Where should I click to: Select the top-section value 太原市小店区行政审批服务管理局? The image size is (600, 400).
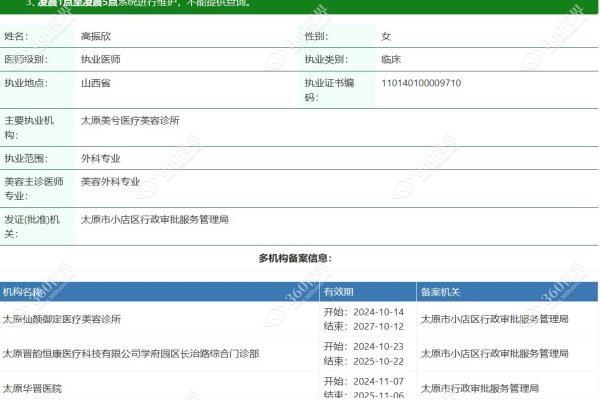(155, 219)
